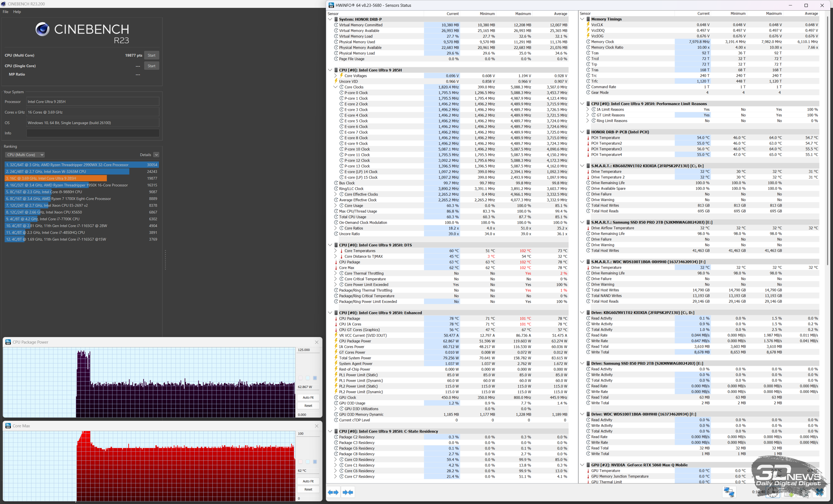Click the lightning icon beside Uncore VID
This screenshot has height=504, width=833.
336,81
